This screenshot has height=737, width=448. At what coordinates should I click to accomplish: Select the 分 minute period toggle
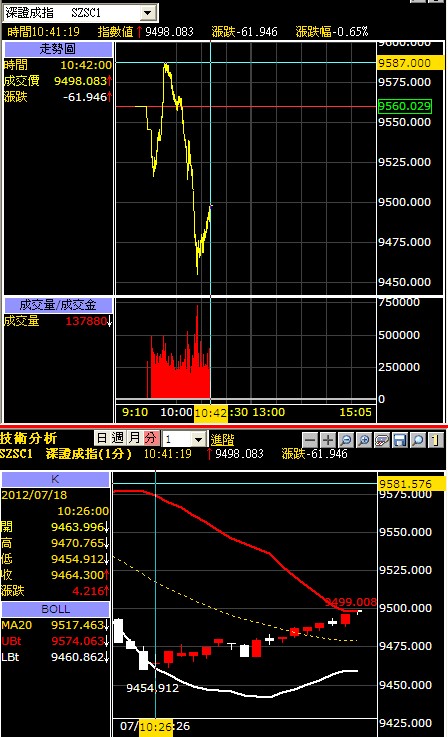tap(151, 439)
